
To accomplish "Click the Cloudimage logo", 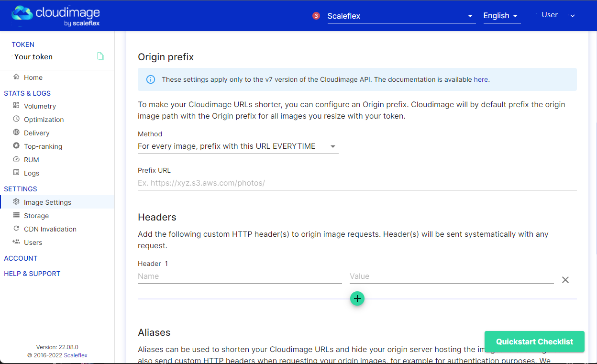I will (x=55, y=16).
